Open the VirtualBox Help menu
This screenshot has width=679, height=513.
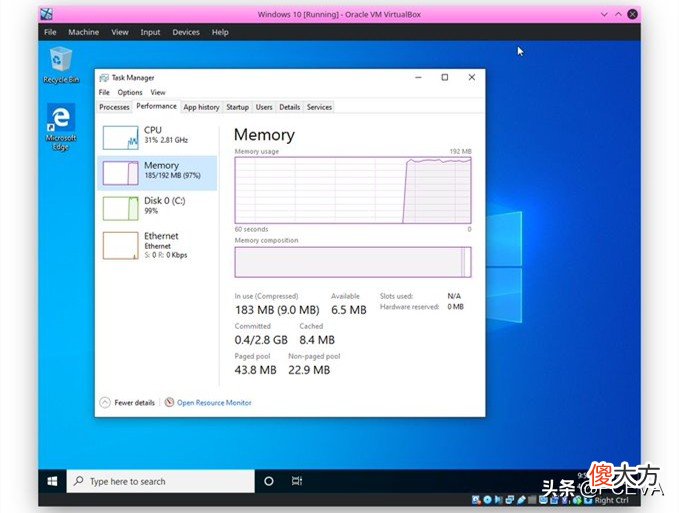[x=220, y=32]
